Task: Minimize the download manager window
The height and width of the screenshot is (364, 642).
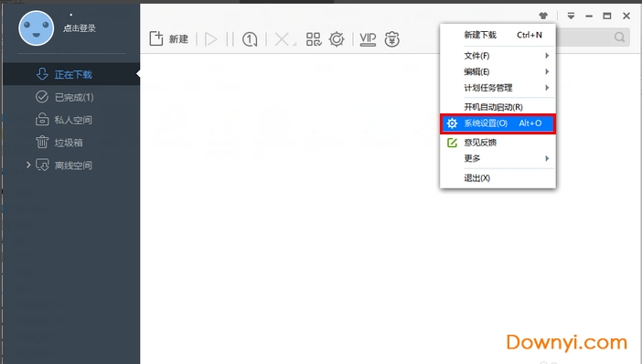Action: 589,16
